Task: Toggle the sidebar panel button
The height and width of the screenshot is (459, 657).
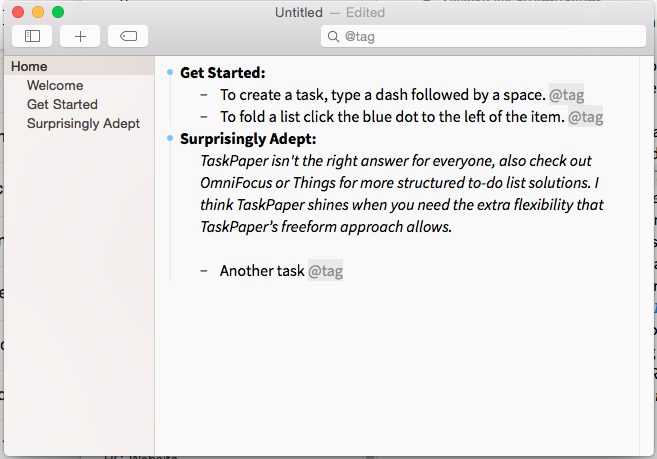Action: click(x=32, y=36)
